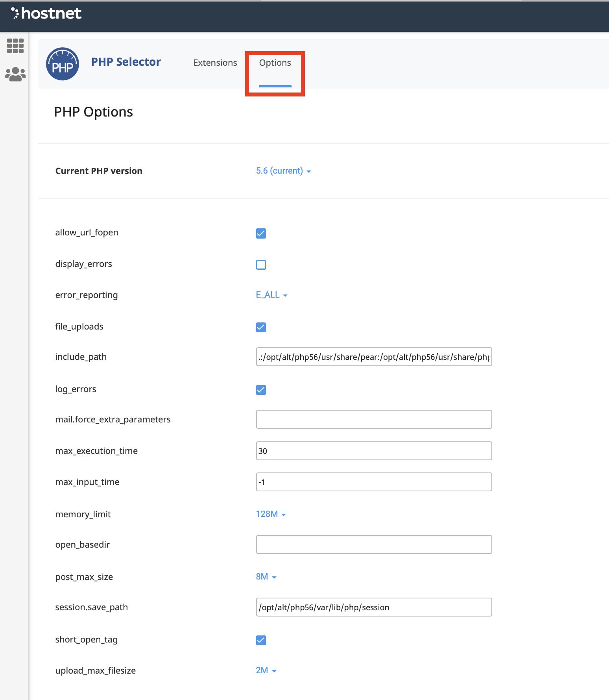This screenshot has width=609, height=700.
Task: Switch to the Extensions tab
Action: coord(215,63)
